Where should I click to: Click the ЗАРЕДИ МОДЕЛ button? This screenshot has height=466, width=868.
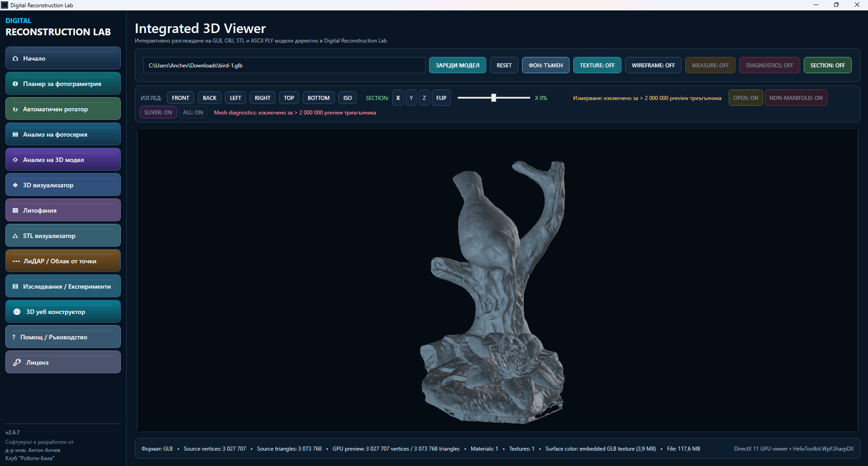click(x=457, y=65)
